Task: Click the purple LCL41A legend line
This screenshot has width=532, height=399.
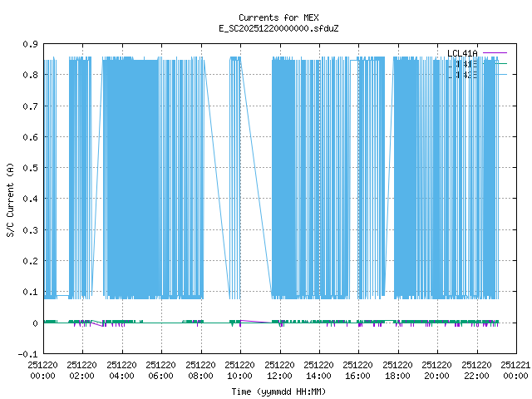Action: coord(495,54)
